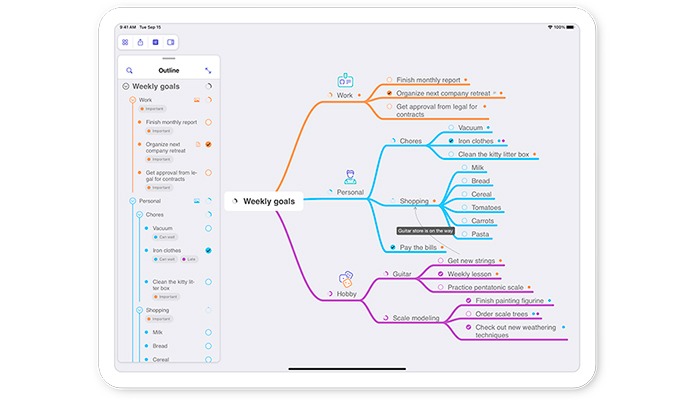Click tag dot after Pay the bills node

click(x=442, y=247)
